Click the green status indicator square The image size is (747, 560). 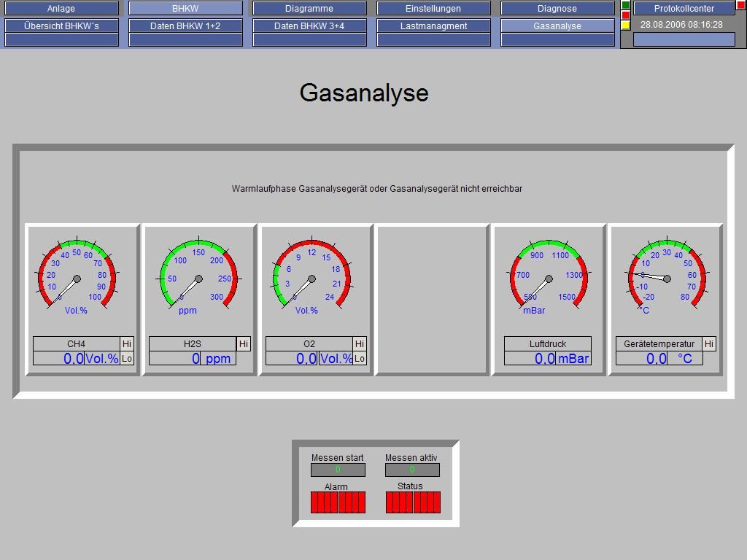click(625, 5)
